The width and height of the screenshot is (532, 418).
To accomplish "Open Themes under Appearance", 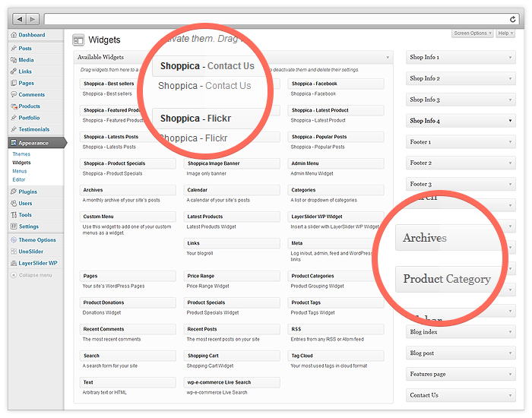I will 21,154.
